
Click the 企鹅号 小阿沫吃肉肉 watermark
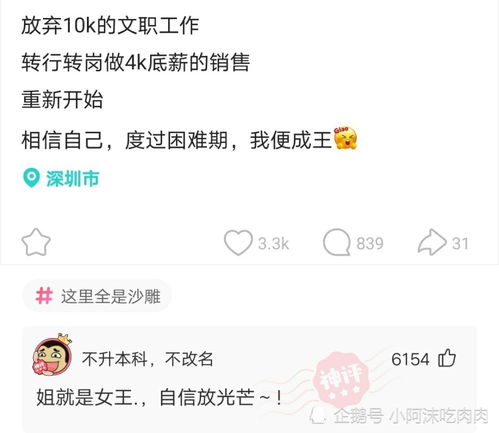(398, 416)
